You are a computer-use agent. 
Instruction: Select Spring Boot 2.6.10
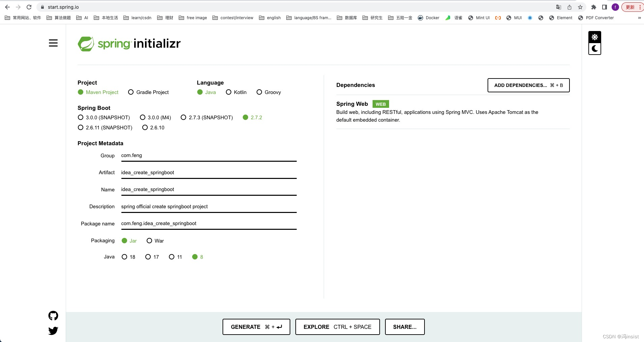153,128
